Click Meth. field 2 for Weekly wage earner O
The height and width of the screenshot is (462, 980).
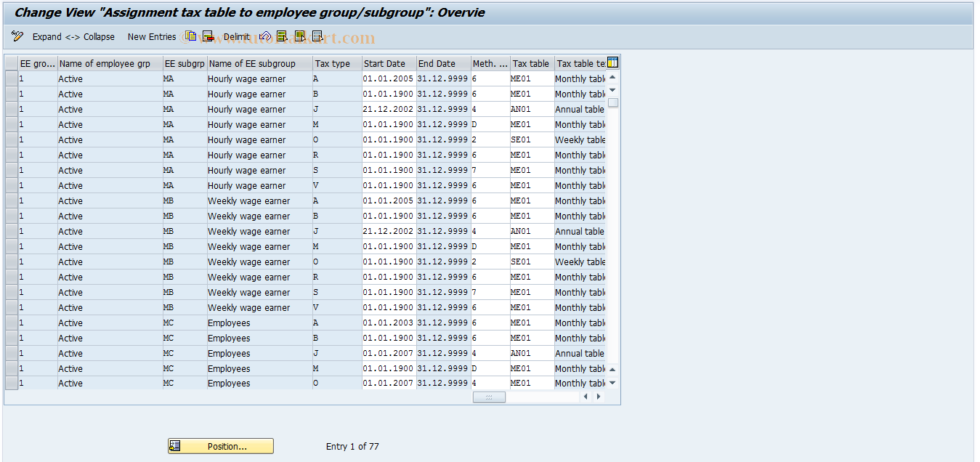pos(490,262)
